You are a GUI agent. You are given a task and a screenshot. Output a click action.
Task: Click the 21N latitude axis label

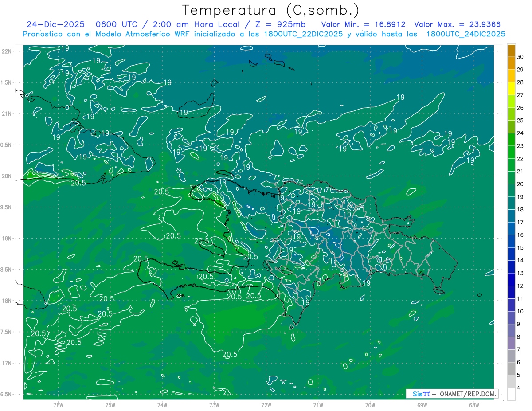tap(8, 114)
